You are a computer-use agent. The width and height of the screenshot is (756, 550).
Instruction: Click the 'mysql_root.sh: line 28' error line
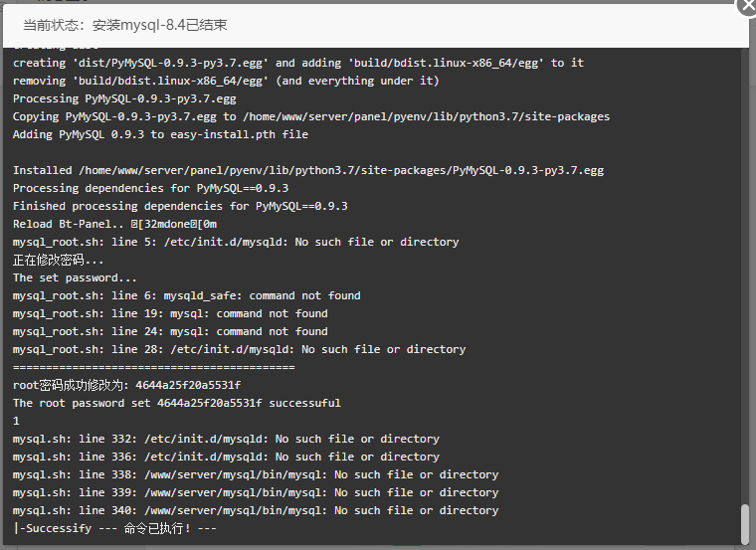pos(239,349)
